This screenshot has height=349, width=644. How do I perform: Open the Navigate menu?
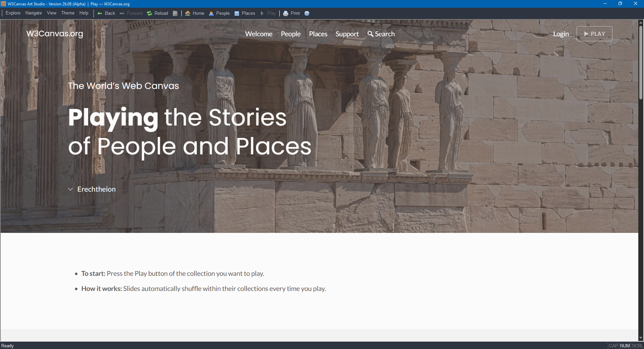click(34, 13)
